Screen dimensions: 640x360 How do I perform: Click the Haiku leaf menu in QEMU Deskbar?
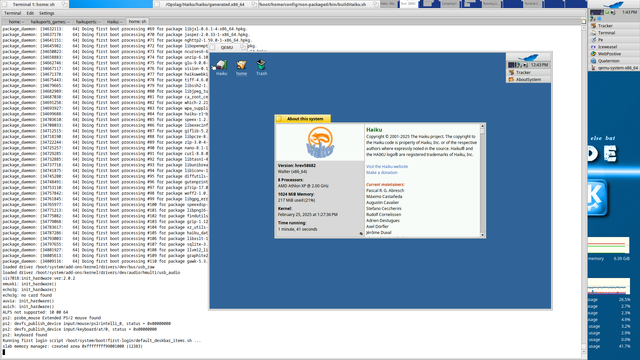click(x=528, y=57)
